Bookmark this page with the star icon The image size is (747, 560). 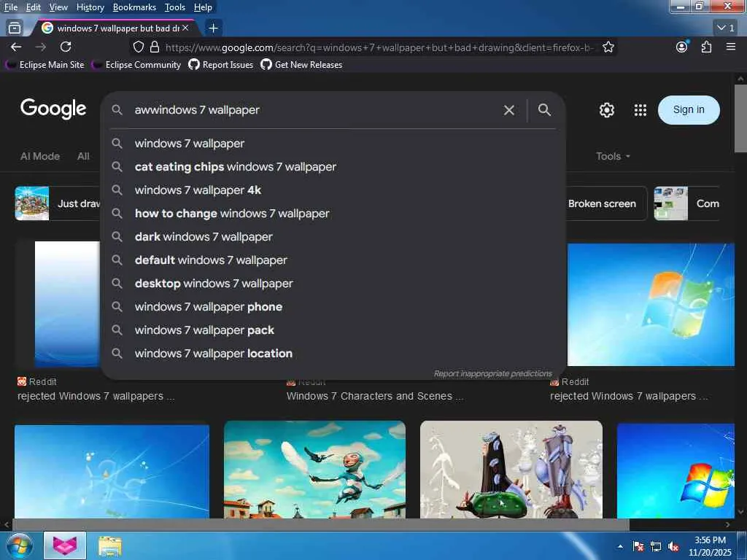(608, 47)
